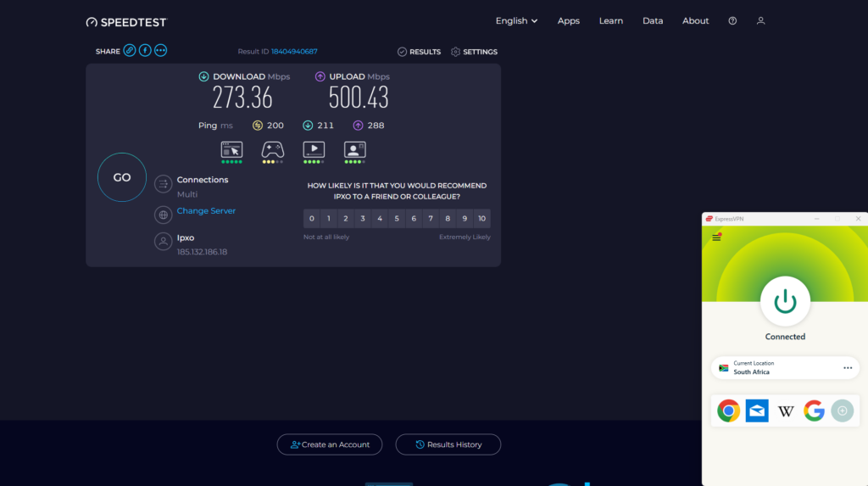
Task: Toggle ExpressVPN power connection button
Action: pyautogui.click(x=785, y=301)
